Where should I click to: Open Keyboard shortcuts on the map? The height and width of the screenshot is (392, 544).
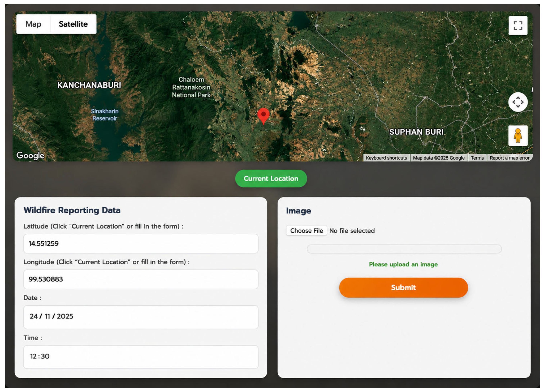click(386, 158)
